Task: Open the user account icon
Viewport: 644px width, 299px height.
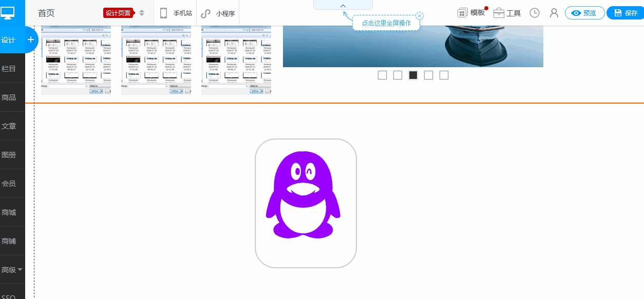Action: [x=554, y=13]
